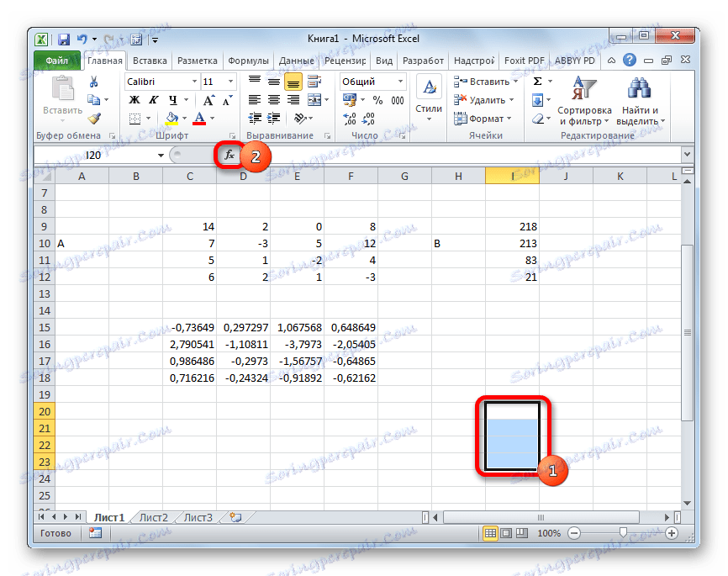Decrease indent in cell

[x=255, y=119]
